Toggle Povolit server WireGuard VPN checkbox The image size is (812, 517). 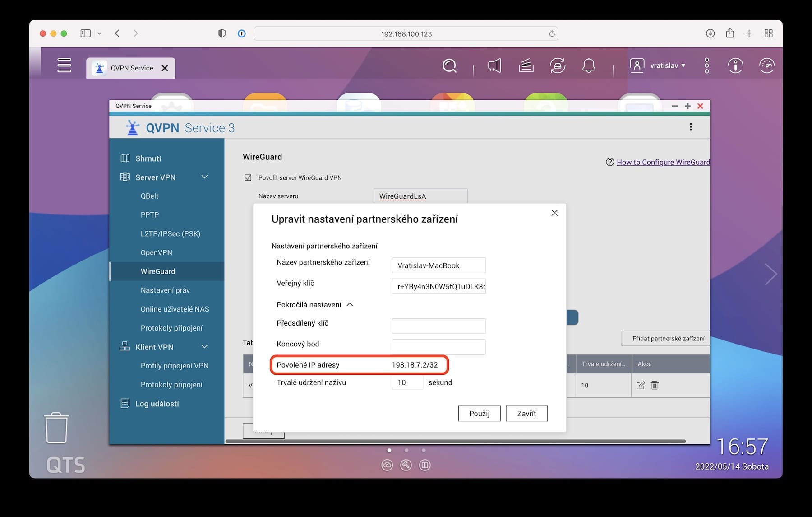(x=248, y=177)
